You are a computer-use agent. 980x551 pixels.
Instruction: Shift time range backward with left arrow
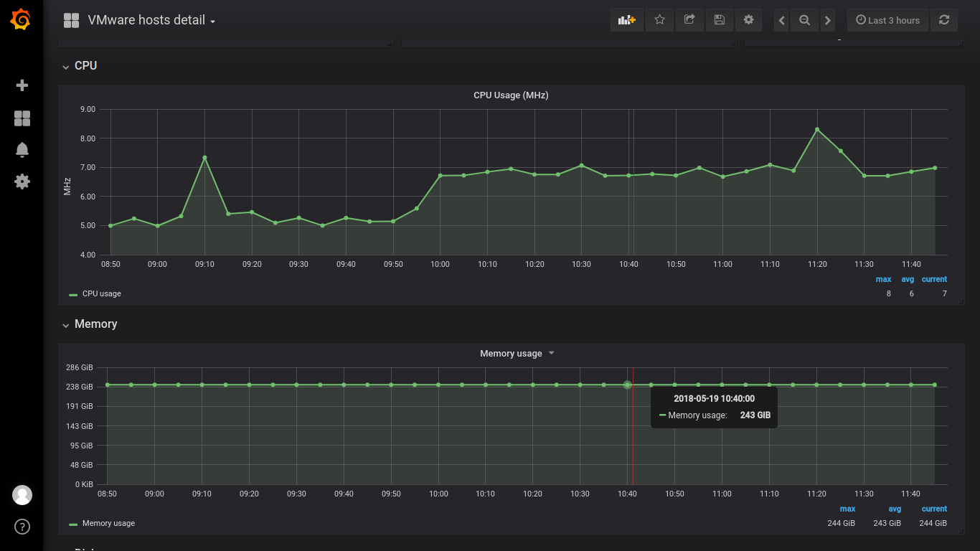[x=782, y=20]
